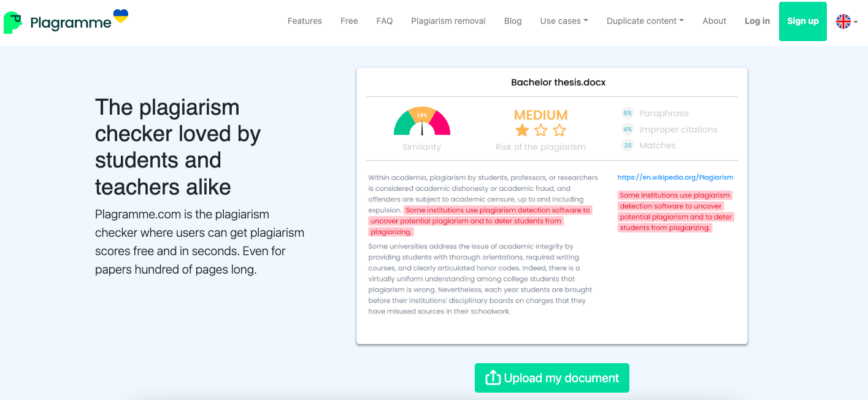Click the Sign up button
This screenshot has width=868, height=400.
pos(802,21)
